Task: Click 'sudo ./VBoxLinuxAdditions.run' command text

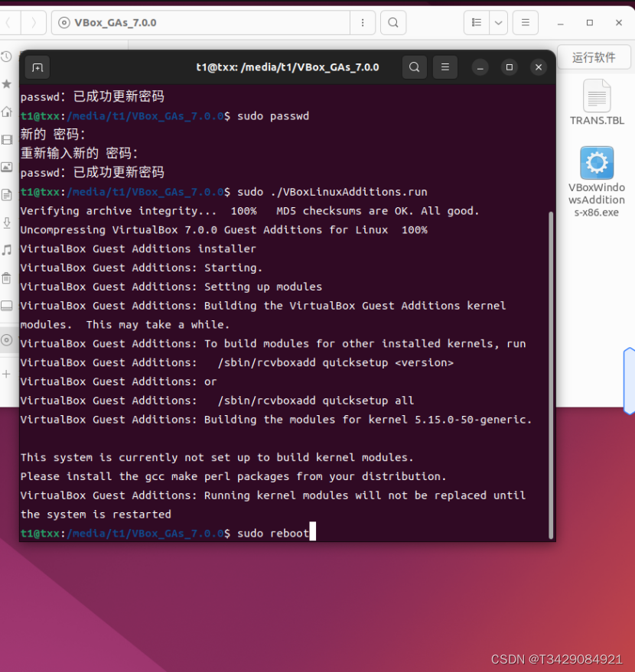Action: [x=332, y=192]
